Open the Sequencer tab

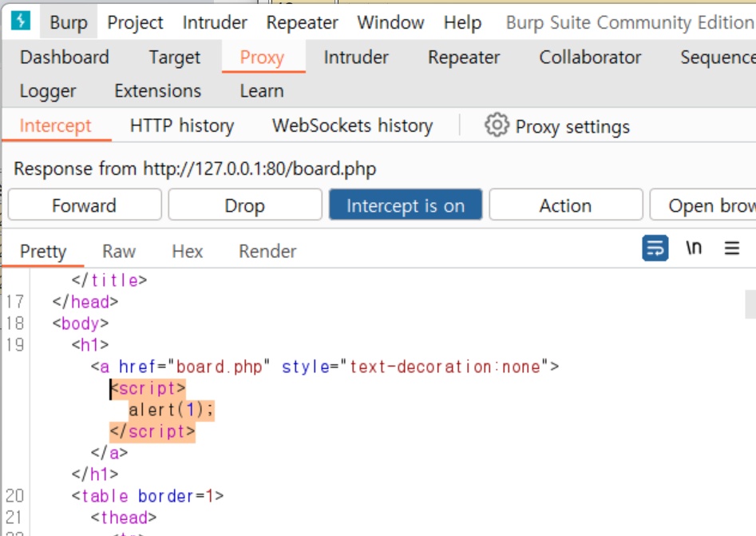pos(718,58)
